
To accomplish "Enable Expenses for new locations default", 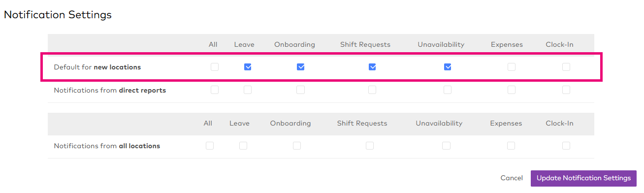I will [x=512, y=67].
